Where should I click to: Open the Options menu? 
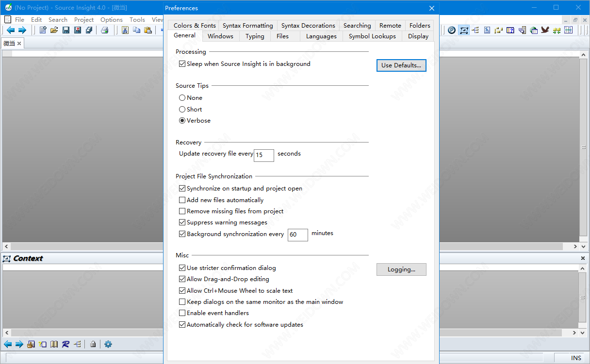(111, 20)
